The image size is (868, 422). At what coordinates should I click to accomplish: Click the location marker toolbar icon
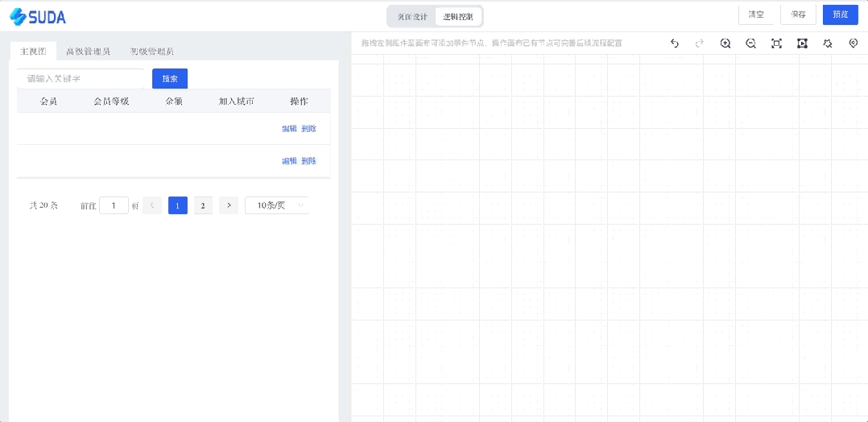(x=853, y=43)
